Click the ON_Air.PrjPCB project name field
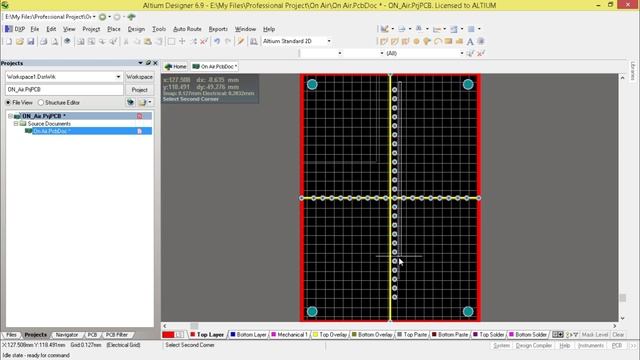The image size is (640, 360). (x=64, y=90)
